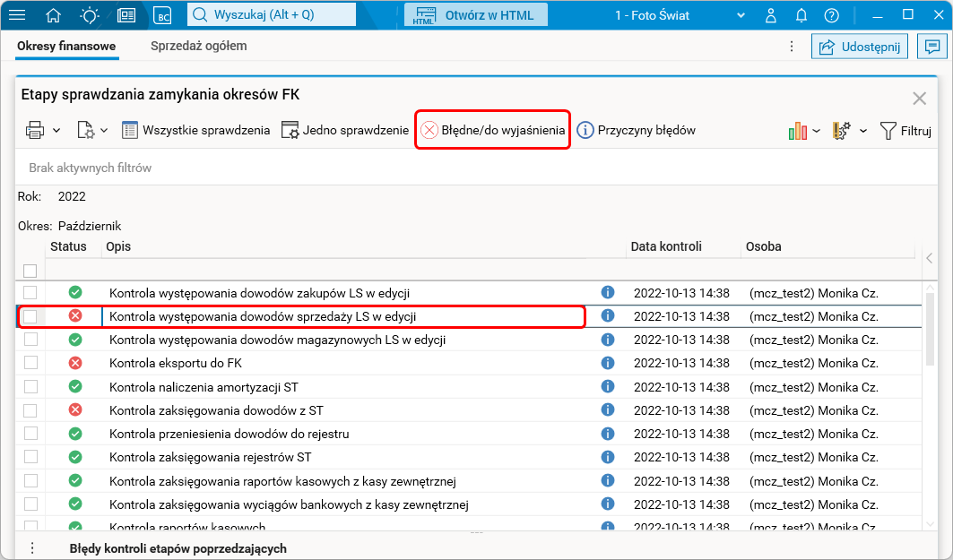Expand the document settings dropdown arrow
This screenshot has height=560, width=953.
tap(104, 130)
